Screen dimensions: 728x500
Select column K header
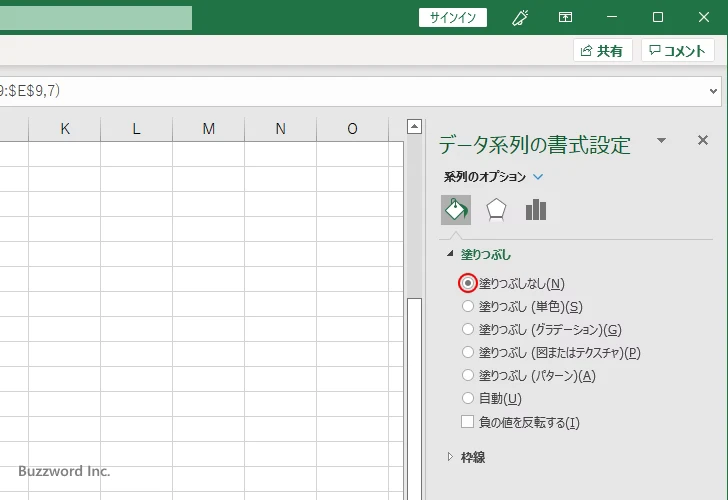coord(65,129)
